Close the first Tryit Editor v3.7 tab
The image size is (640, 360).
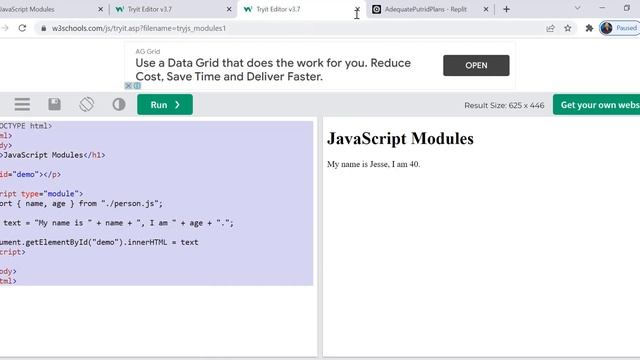pos(229,9)
